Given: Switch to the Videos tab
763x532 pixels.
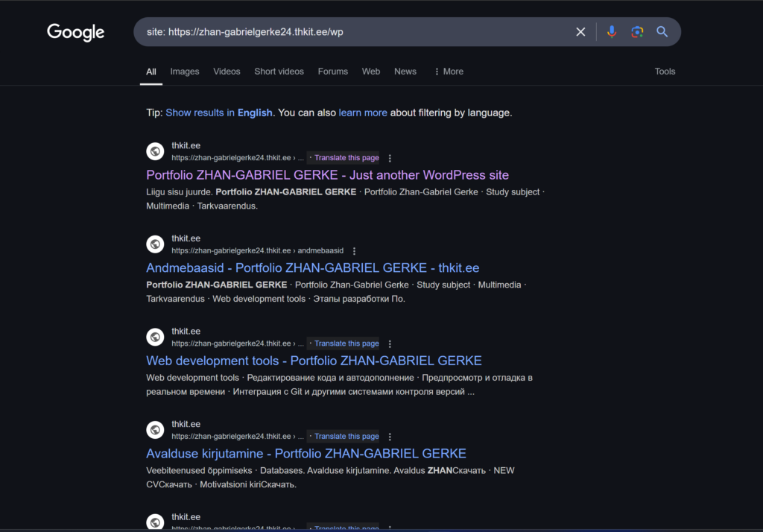Looking at the screenshot, I should click(x=227, y=72).
